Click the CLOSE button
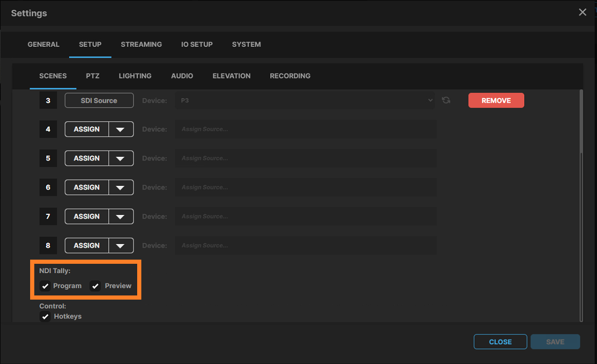 500,342
